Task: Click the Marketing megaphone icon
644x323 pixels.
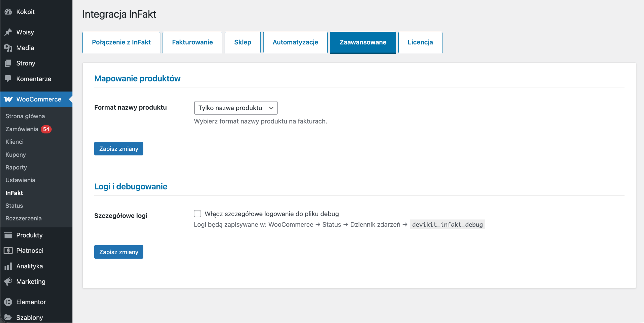Action: pyautogui.click(x=8, y=281)
